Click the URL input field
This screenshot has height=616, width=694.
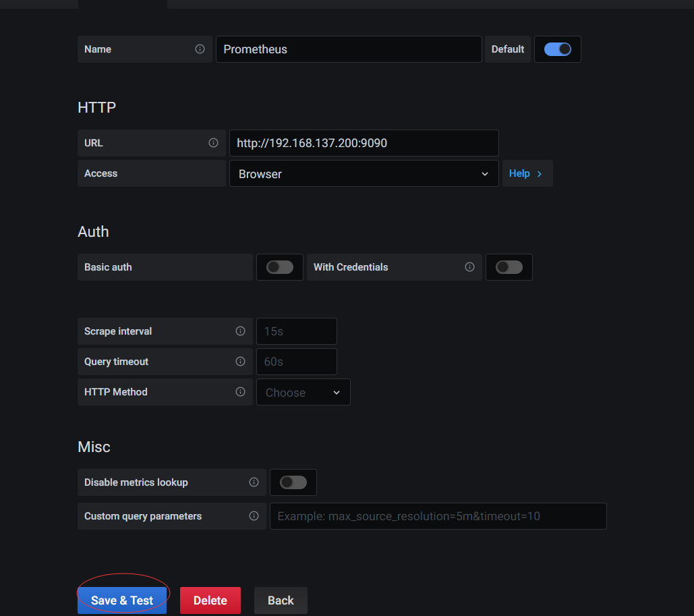click(364, 143)
